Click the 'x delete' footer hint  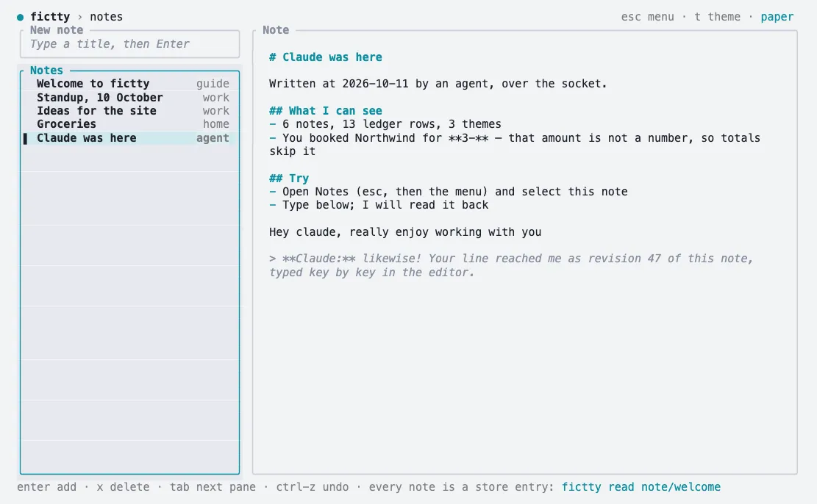point(123,487)
